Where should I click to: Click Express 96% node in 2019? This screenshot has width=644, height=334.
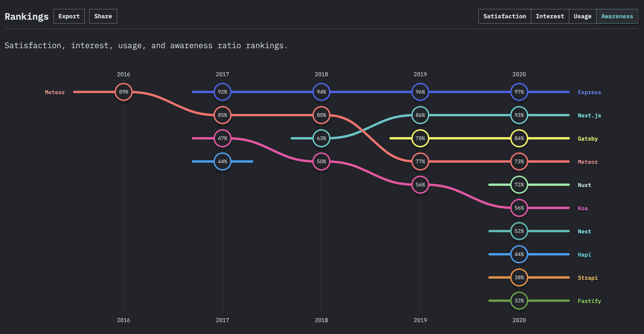point(420,92)
